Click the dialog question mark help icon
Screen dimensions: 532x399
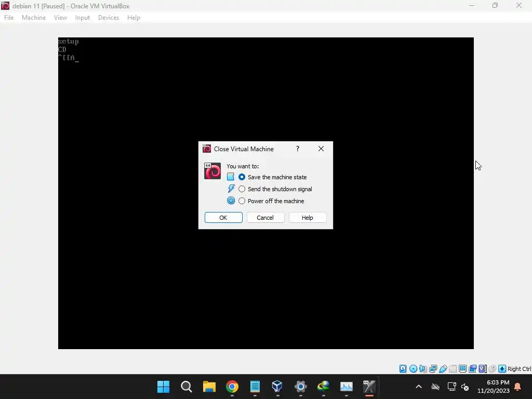click(298, 149)
